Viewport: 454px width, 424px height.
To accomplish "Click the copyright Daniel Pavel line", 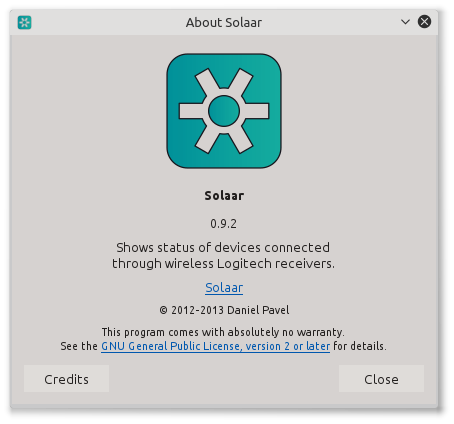I will (224, 310).
